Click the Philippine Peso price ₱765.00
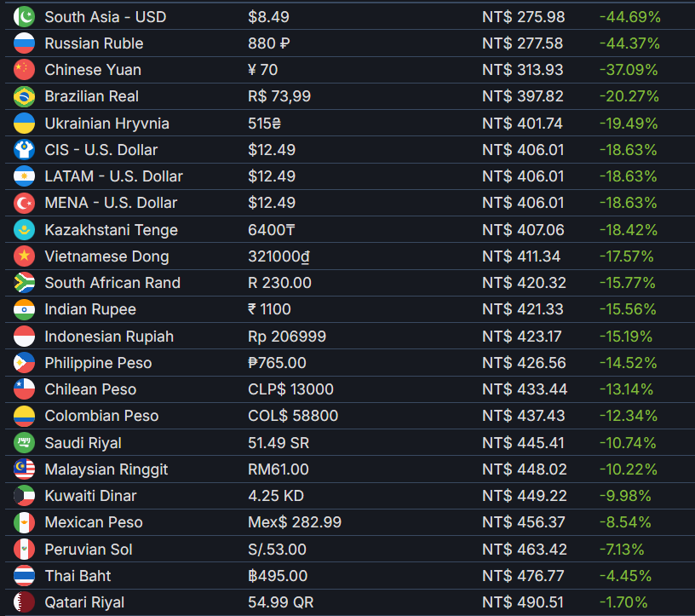The height and width of the screenshot is (616, 695). click(x=277, y=363)
